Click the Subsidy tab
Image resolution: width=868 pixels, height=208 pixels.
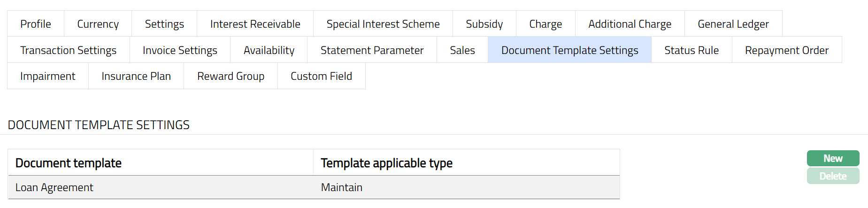click(x=484, y=24)
